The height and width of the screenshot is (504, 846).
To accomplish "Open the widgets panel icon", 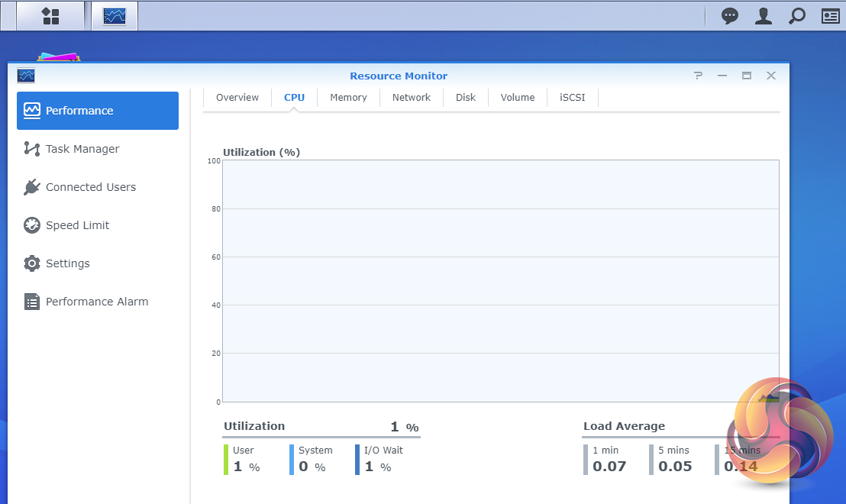I will pyautogui.click(x=830, y=16).
